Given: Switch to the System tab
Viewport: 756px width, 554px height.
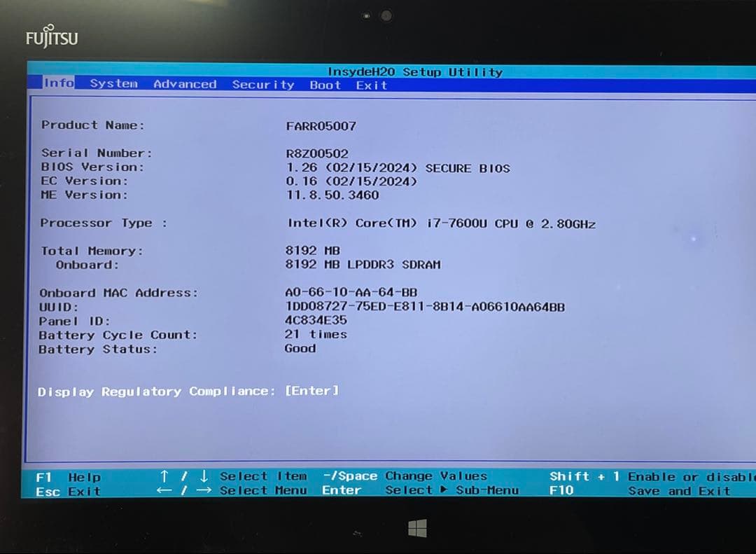Looking at the screenshot, I should (x=113, y=83).
